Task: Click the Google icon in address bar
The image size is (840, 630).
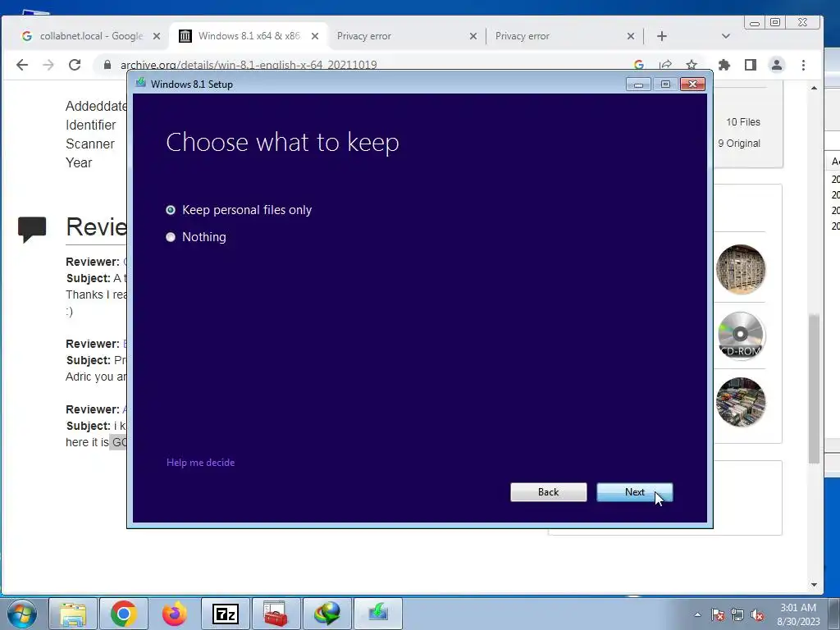Action: [638, 65]
